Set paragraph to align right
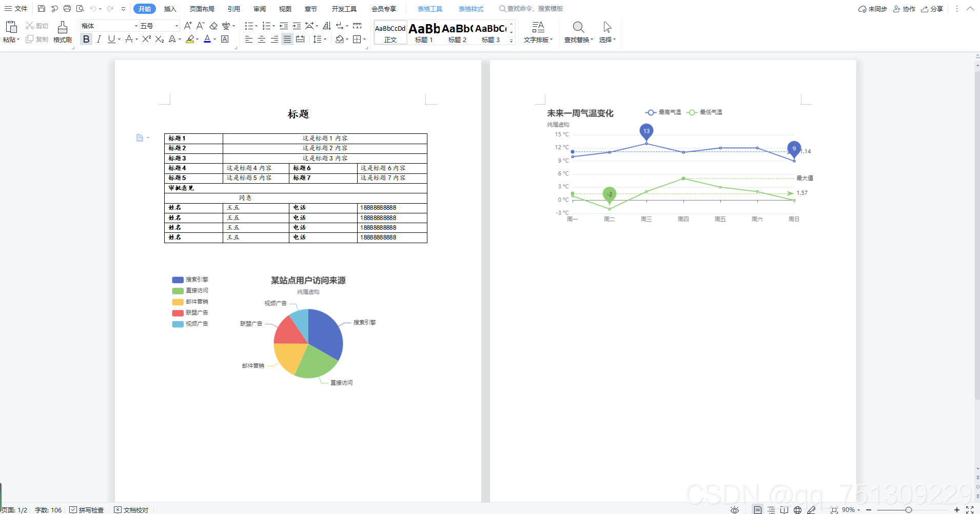The image size is (980, 514). pos(275,39)
